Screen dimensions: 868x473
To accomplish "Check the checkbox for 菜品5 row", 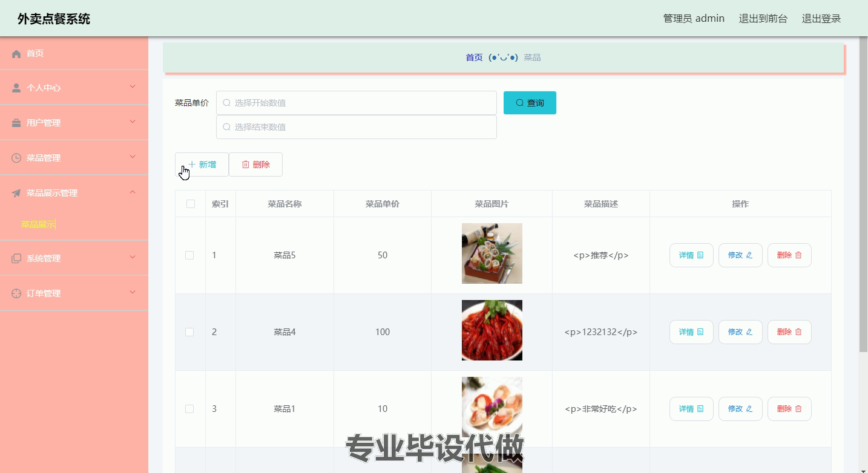I will click(x=189, y=255).
